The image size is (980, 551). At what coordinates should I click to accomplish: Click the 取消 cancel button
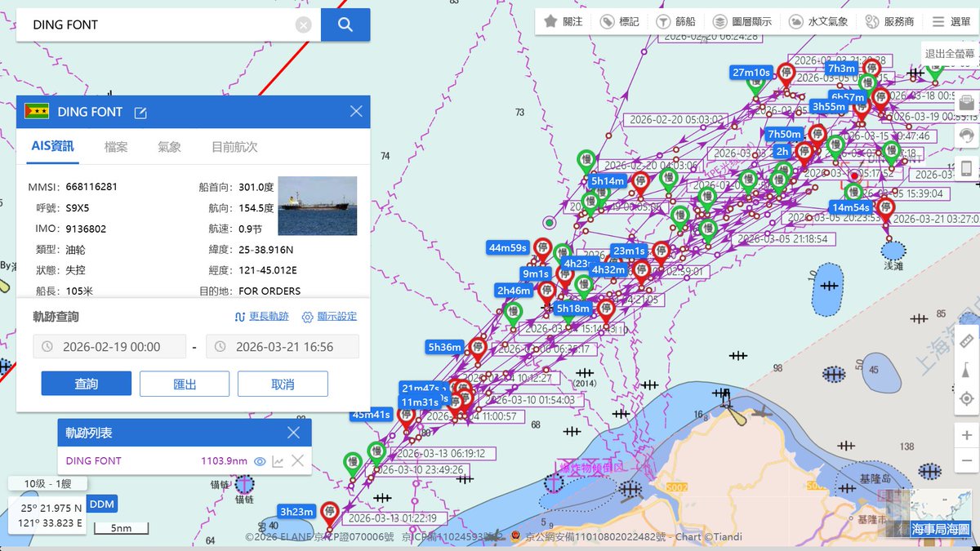[283, 384]
